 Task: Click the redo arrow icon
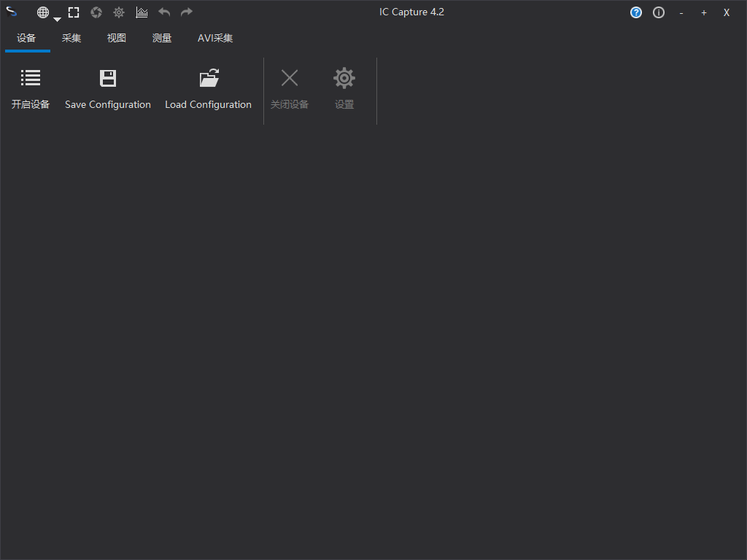pos(187,12)
